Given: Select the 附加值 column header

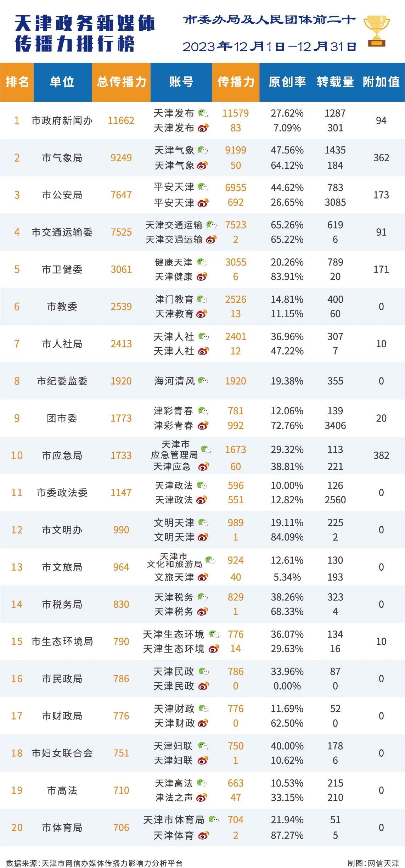Looking at the screenshot, I should (x=381, y=82).
